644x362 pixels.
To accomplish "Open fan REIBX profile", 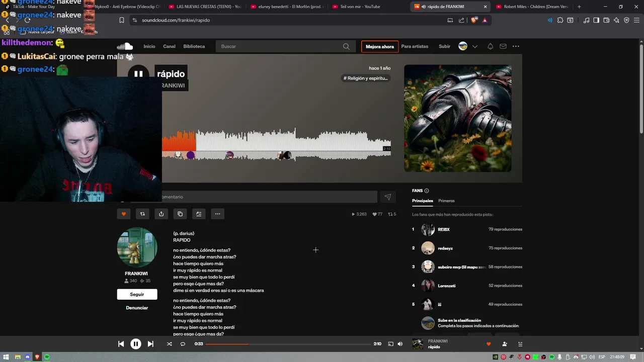I will [x=444, y=229].
